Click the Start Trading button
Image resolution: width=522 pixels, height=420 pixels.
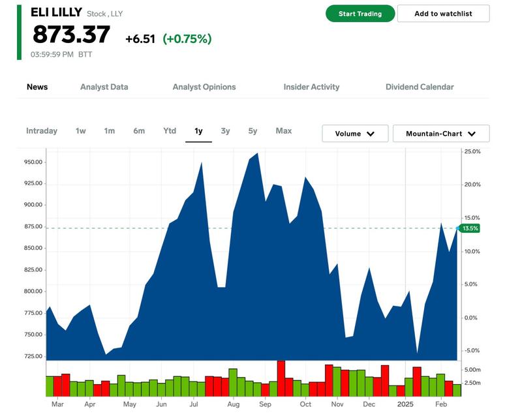[360, 14]
